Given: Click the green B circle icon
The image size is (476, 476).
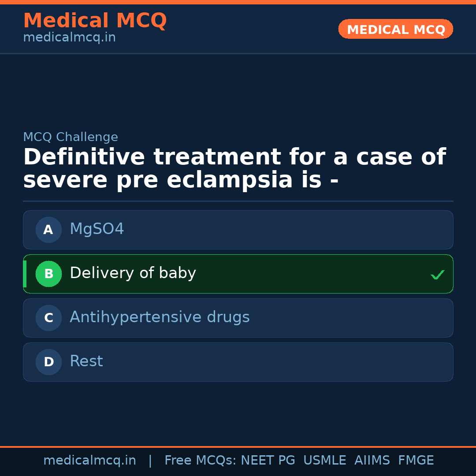Looking at the screenshot, I should pyautogui.click(x=48, y=274).
